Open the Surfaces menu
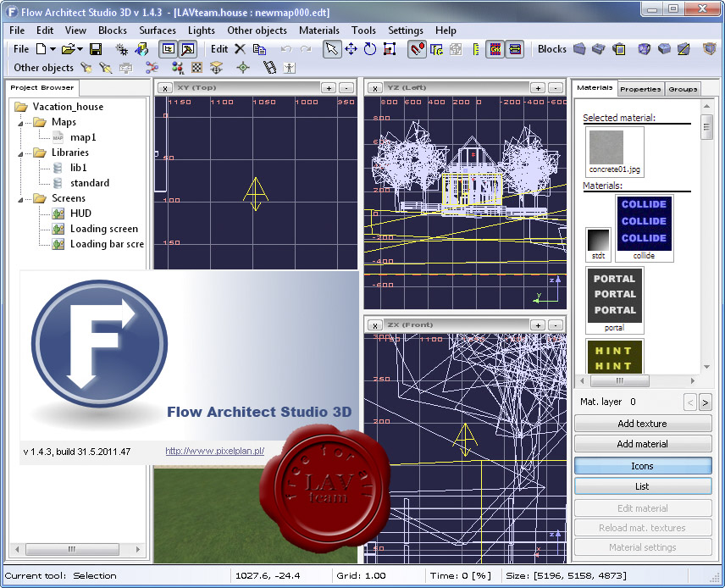This screenshot has width=725, height=588. coord(158,31)
